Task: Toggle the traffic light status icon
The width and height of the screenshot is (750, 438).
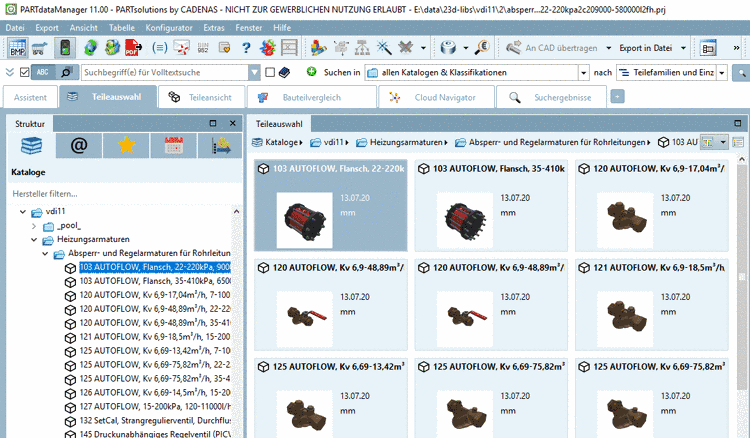Action: coord(65,48)
